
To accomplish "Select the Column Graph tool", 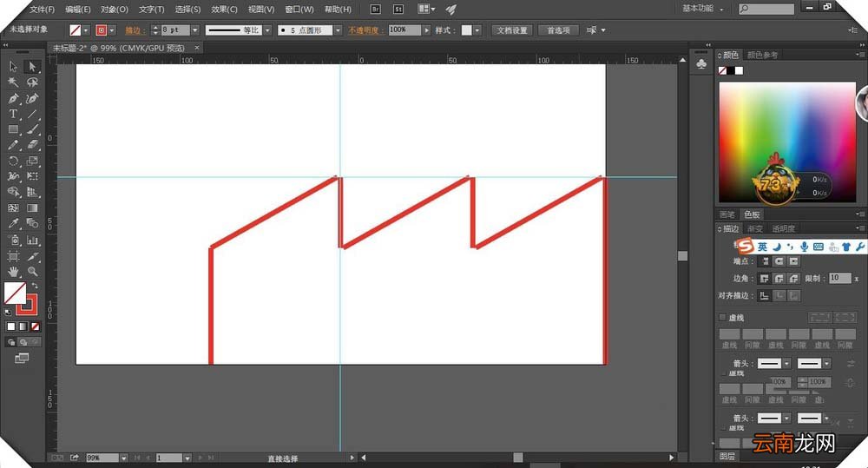I will (x=32, y=241).
